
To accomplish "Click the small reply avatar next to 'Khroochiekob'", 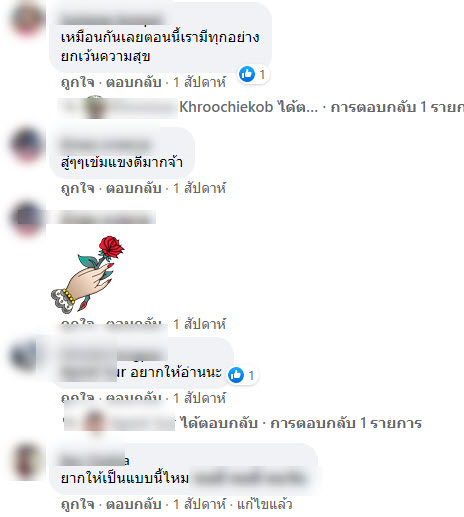I will (95, 107).
